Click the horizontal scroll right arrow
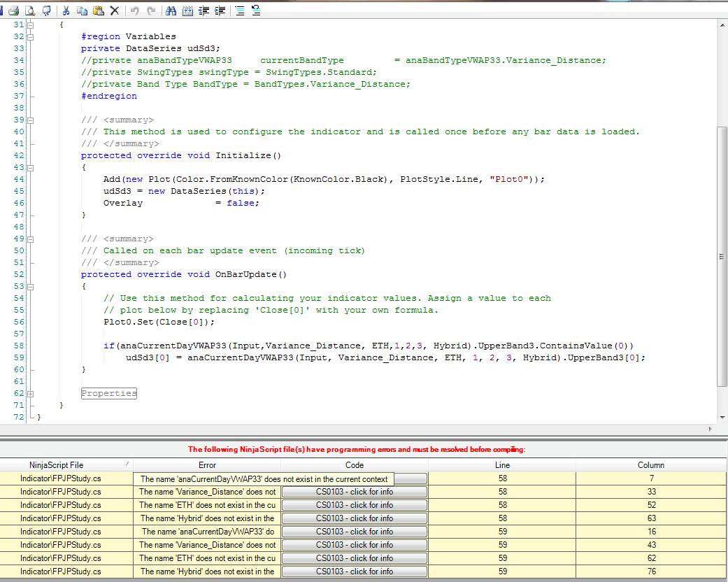 point(711,429)
